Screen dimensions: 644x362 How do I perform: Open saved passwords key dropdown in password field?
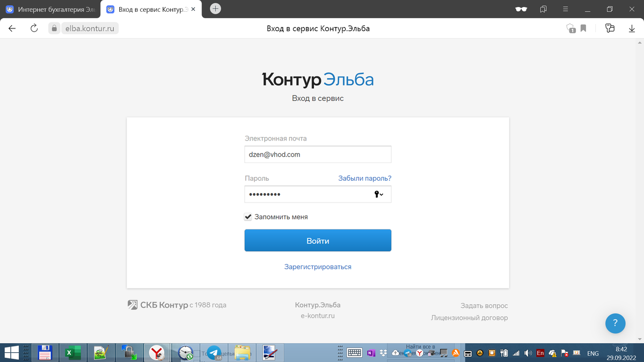pyautogui.click(x=379, y=194)
